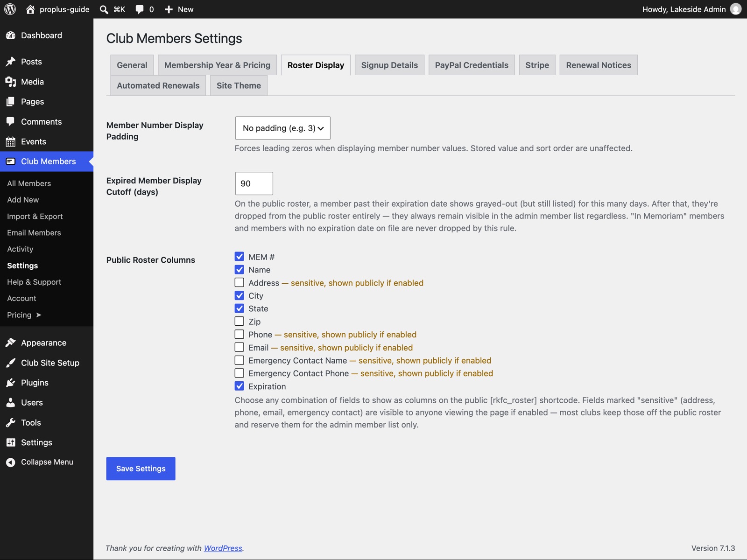
Task: Switch to the Stripe tab
Action: [537, 65]
